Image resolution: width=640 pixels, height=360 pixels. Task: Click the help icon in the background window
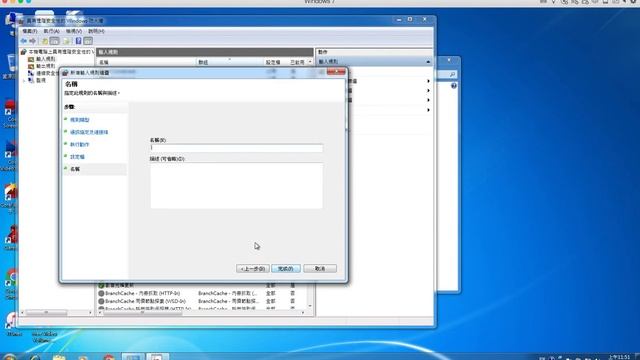(453, 86)
